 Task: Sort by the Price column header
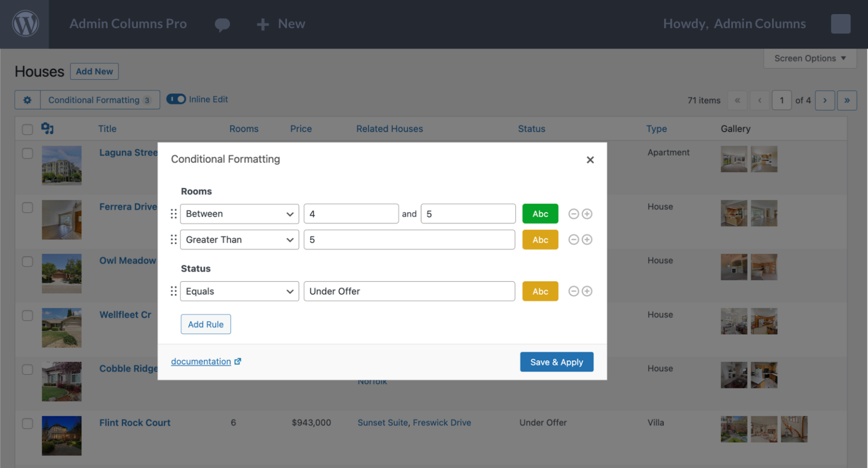point(301,129)
